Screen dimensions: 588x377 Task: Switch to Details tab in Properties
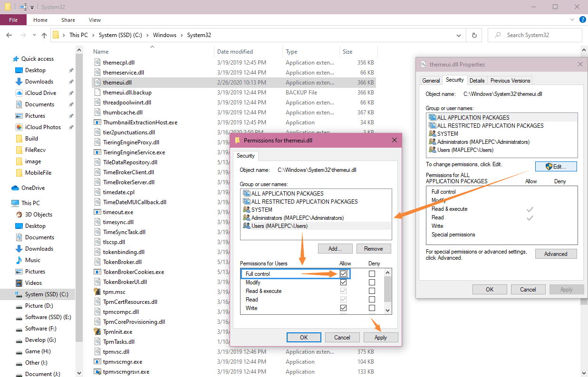[477, 81]
